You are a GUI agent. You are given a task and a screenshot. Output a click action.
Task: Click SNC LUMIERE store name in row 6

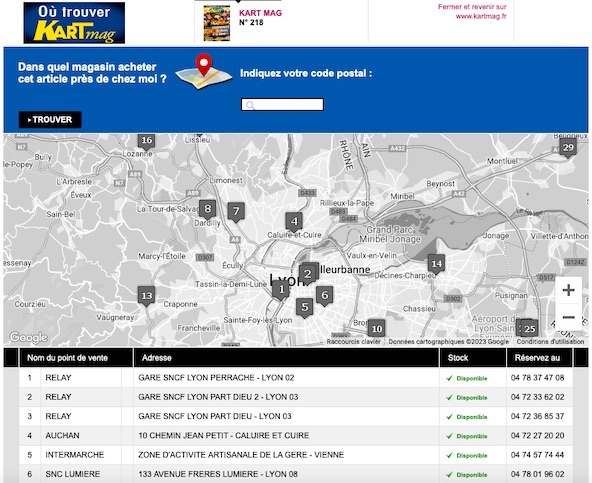click(x=72, y=474)
